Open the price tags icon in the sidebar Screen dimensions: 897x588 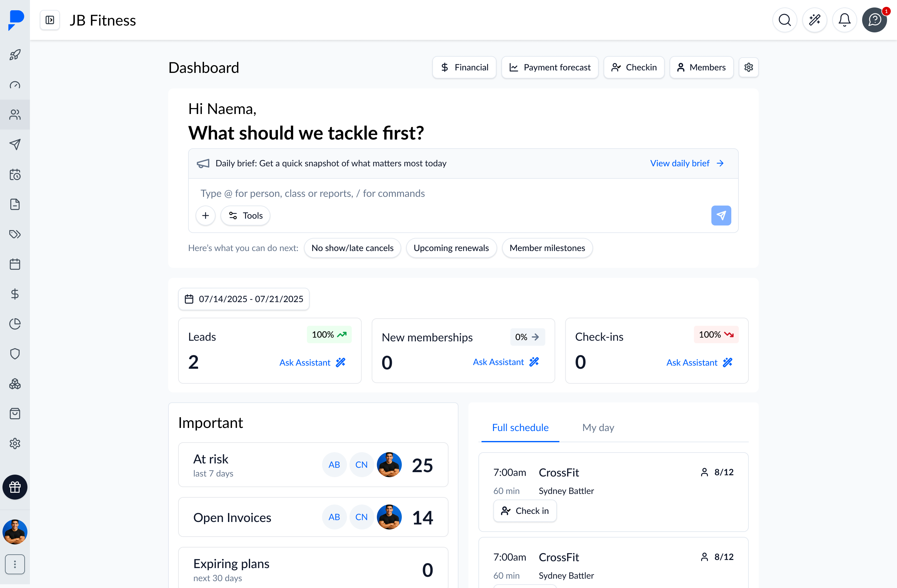click(x=15, y=234)
